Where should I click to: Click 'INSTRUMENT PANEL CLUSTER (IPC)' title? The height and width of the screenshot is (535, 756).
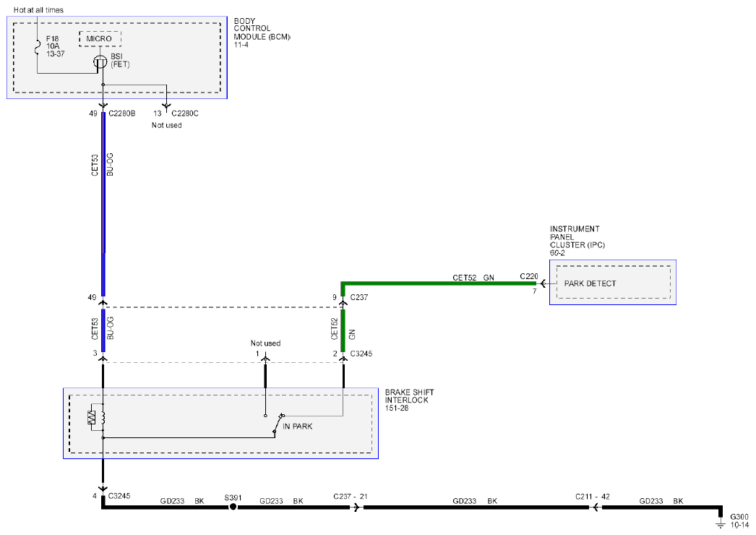point(577,237)
